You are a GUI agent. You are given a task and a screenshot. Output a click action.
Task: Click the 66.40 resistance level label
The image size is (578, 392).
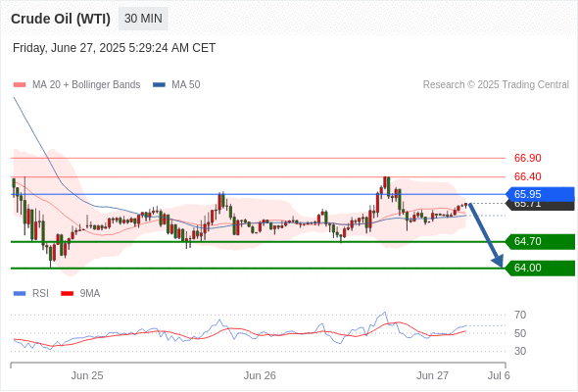[527, 176]
